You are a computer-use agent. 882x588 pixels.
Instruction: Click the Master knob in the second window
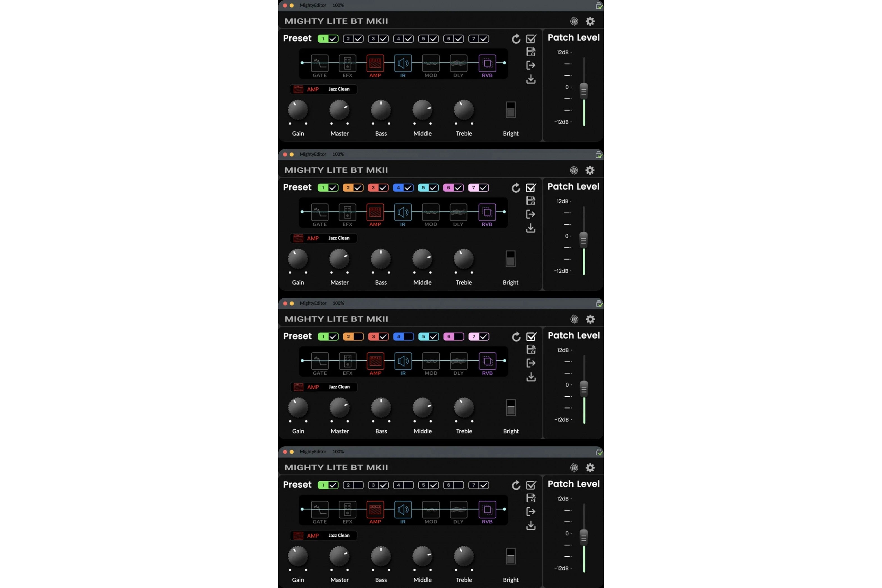339,259
